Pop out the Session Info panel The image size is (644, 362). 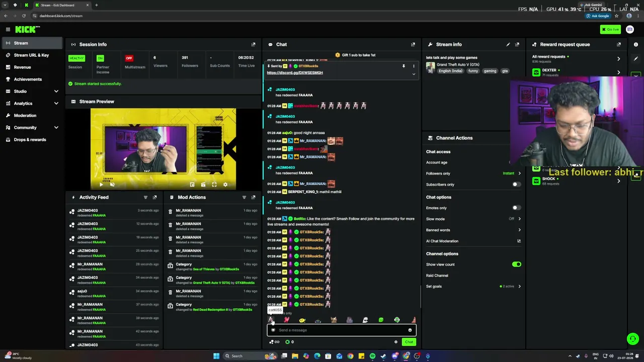(253, 44)
